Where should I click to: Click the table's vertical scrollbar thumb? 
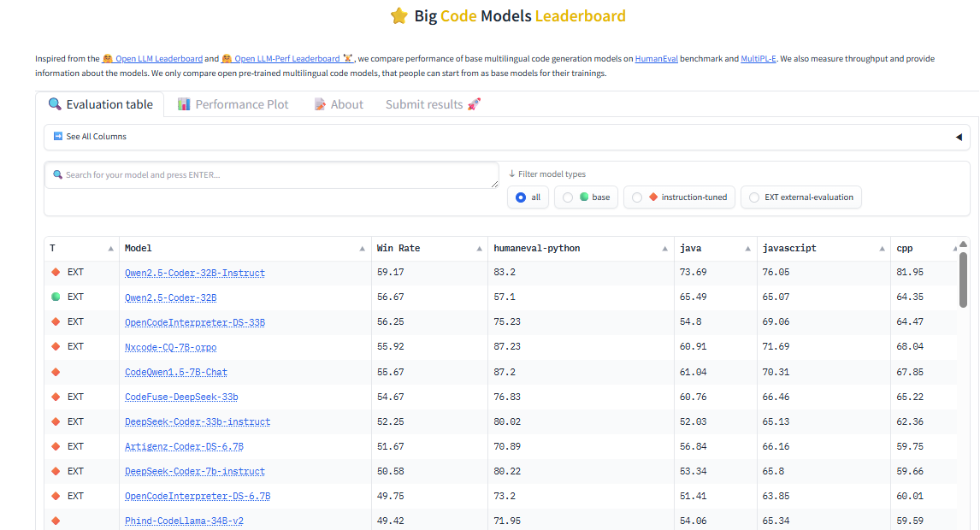(963, 280)
